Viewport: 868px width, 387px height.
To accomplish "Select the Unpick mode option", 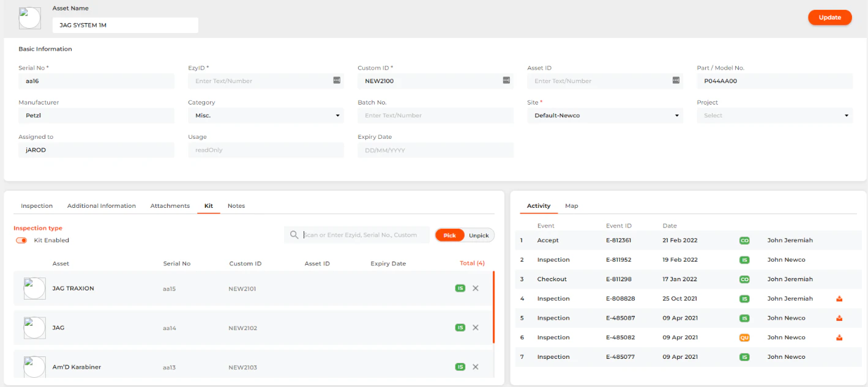I will 479,235.
